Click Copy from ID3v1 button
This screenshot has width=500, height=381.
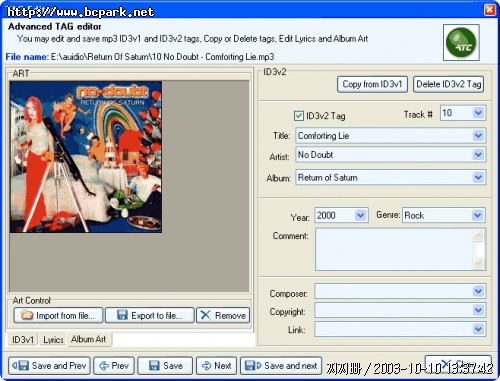[x=372, y=84]
